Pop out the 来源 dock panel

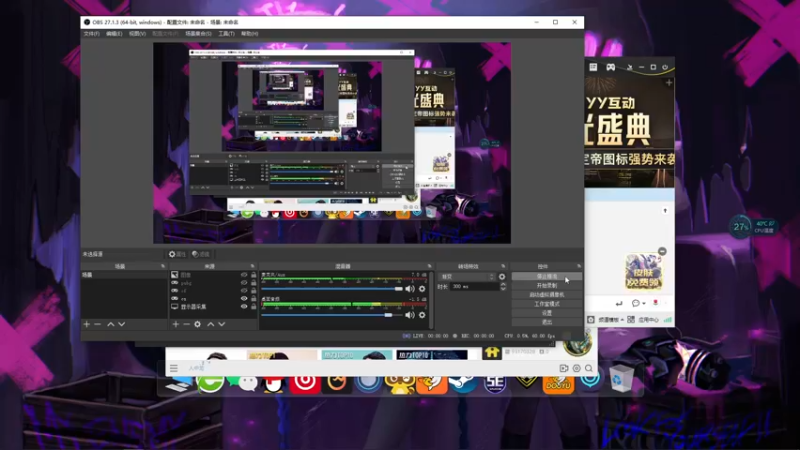(x=252, y=266)
